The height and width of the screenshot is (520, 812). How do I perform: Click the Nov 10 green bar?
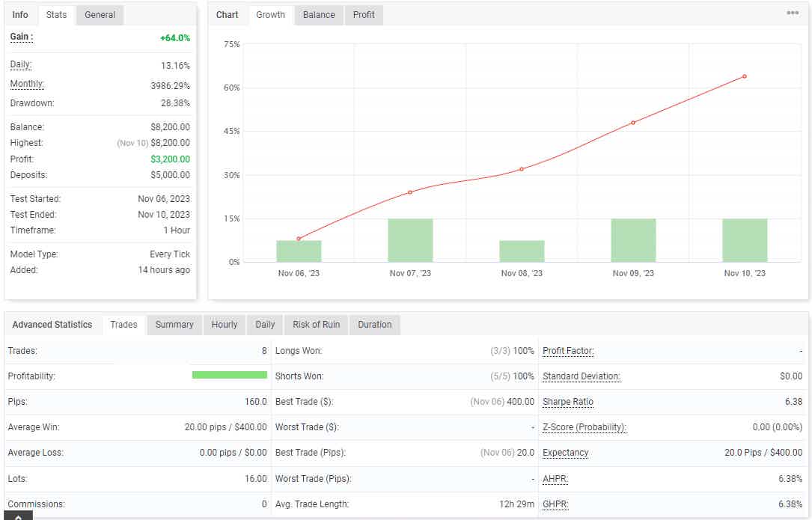[x=745, y=240]
